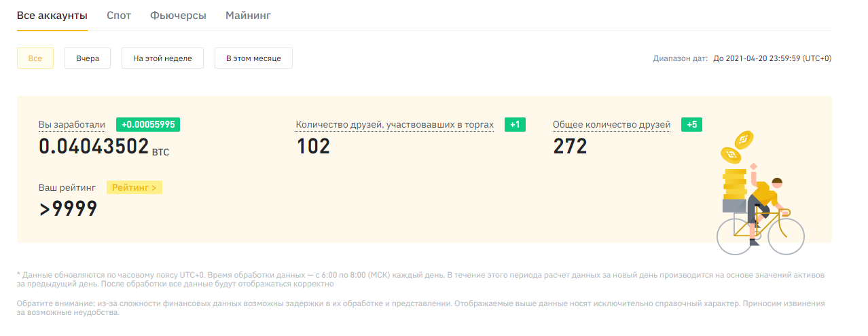
Task: Select the Все date filter
Action: point(35,58)
